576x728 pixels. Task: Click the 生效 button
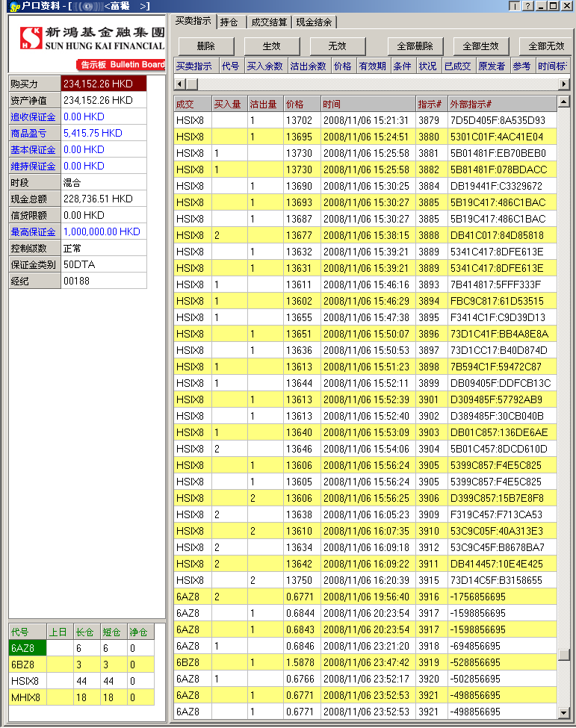[x=272, y=46]
